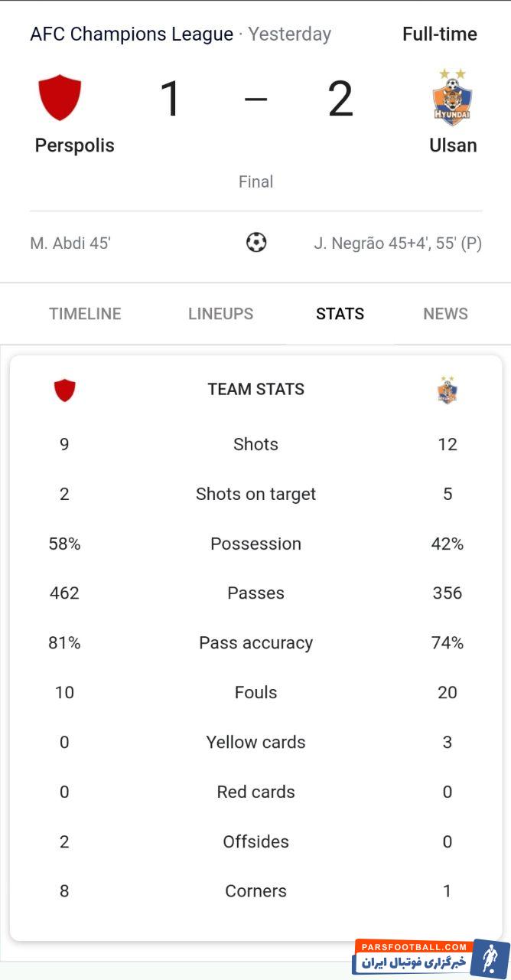The height and width of the screenshot is (980, 511).
Task: Click scorer M. Abdi 45'
Action: pyautogui.click(x=70, y=243)
